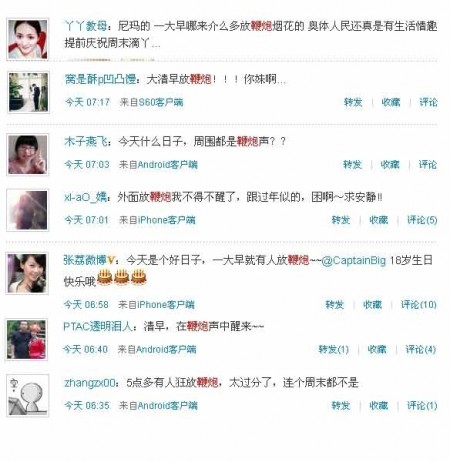Open 评论(5) on xl-aO_嫣's post

click(x=422, y=220)
